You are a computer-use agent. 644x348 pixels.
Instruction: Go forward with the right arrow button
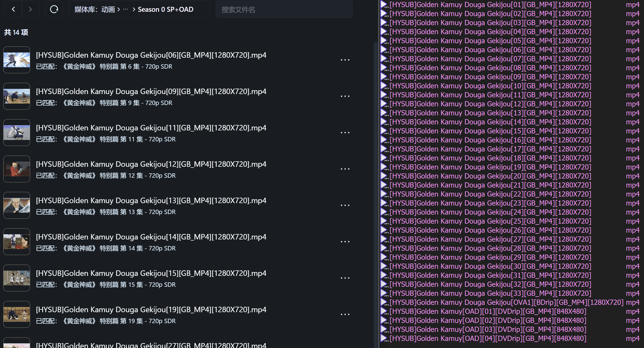click(30, 9)
